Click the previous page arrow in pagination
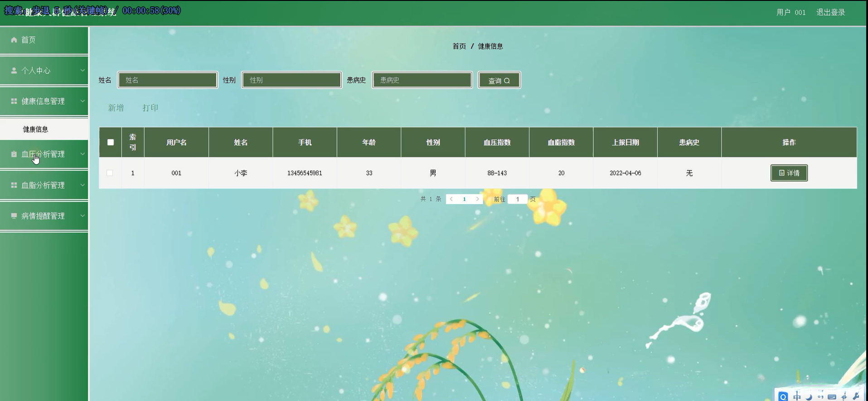868x401 pixels. coord(451,199)
